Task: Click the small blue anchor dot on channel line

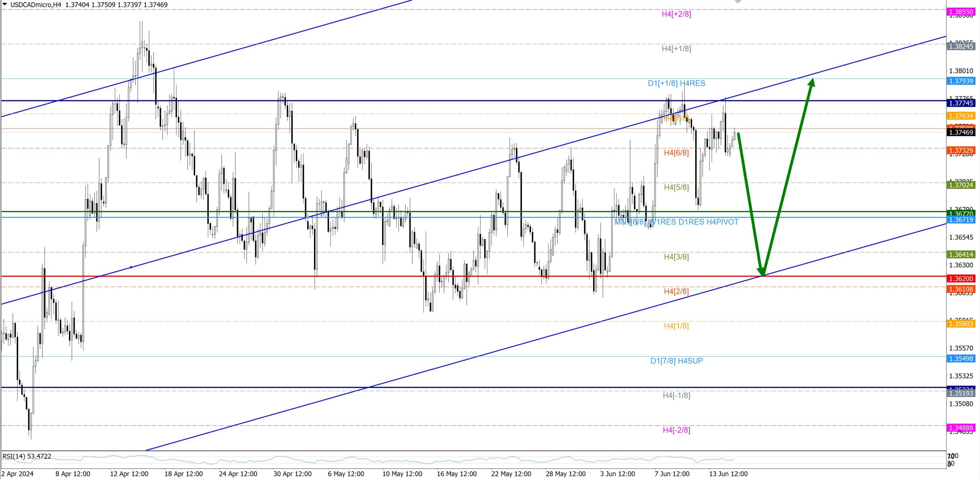Action: 131,267
